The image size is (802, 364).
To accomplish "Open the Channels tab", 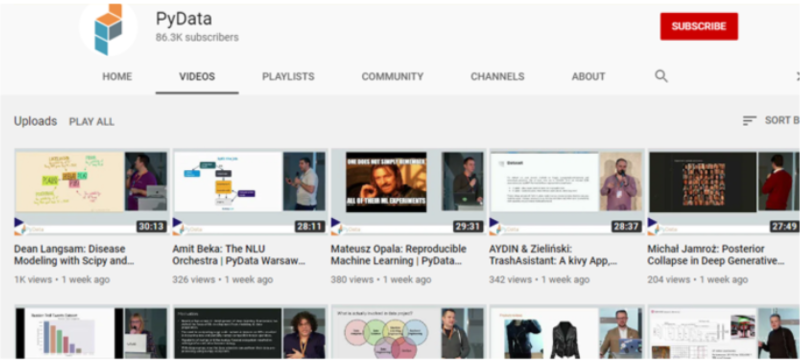I will [498, 77].
